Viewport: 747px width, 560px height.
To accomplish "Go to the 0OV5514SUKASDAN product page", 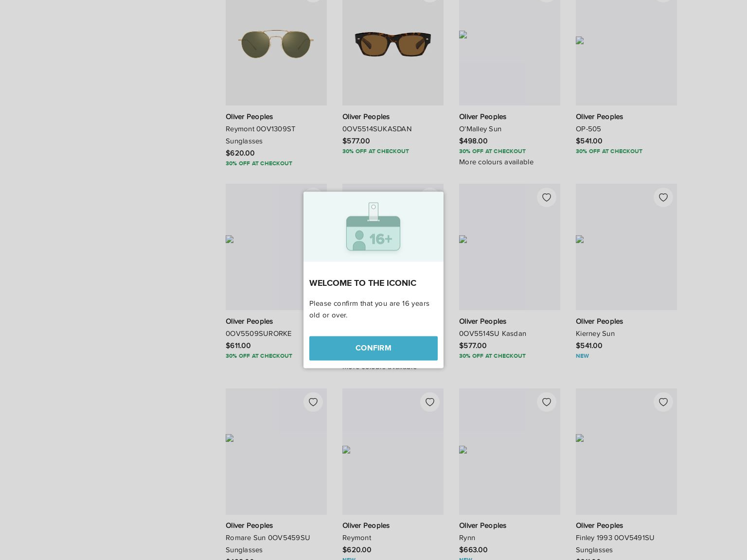I will pos(377,129).
